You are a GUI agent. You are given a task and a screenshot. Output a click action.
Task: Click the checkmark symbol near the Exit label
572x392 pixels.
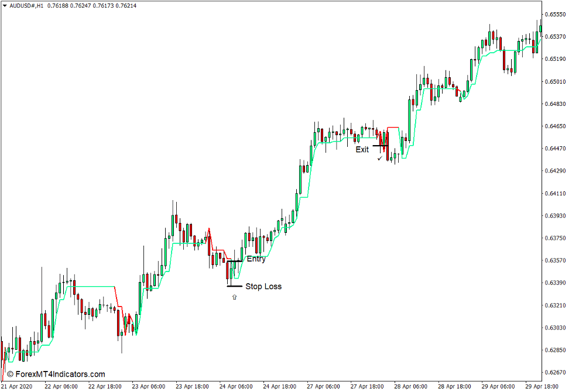(x=379, y=158)
